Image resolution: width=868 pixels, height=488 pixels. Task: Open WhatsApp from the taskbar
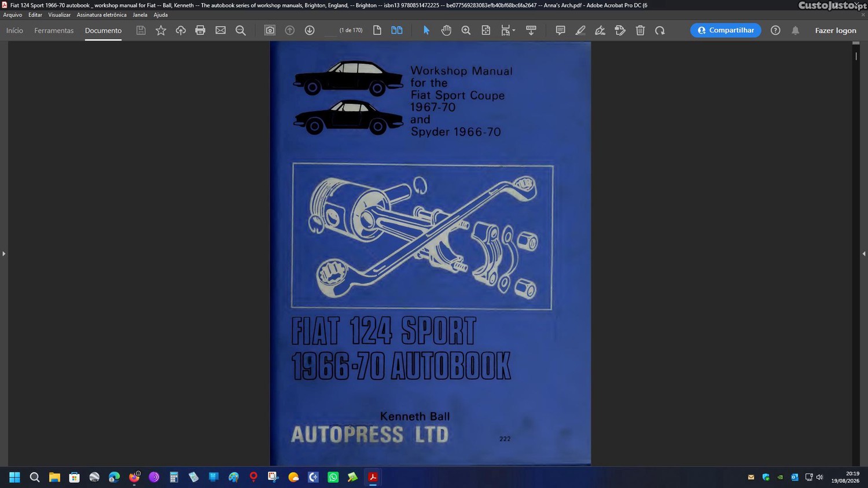pyautogui.click(x=333, y=477)
